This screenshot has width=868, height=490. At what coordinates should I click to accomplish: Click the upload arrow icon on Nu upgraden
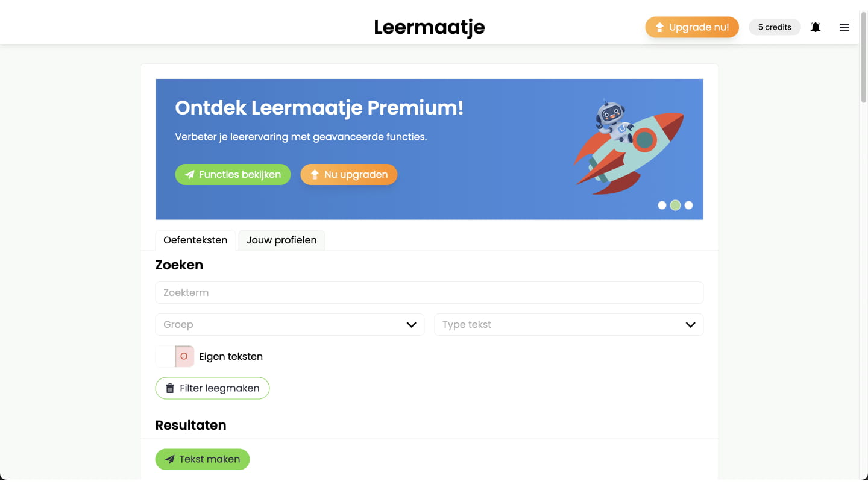[x=315, y=175]
